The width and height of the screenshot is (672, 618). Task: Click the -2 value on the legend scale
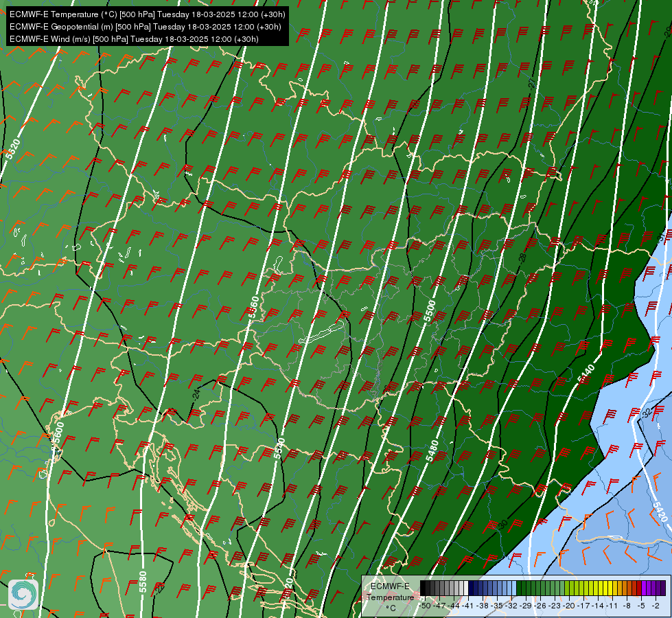(x=656, y=606)
